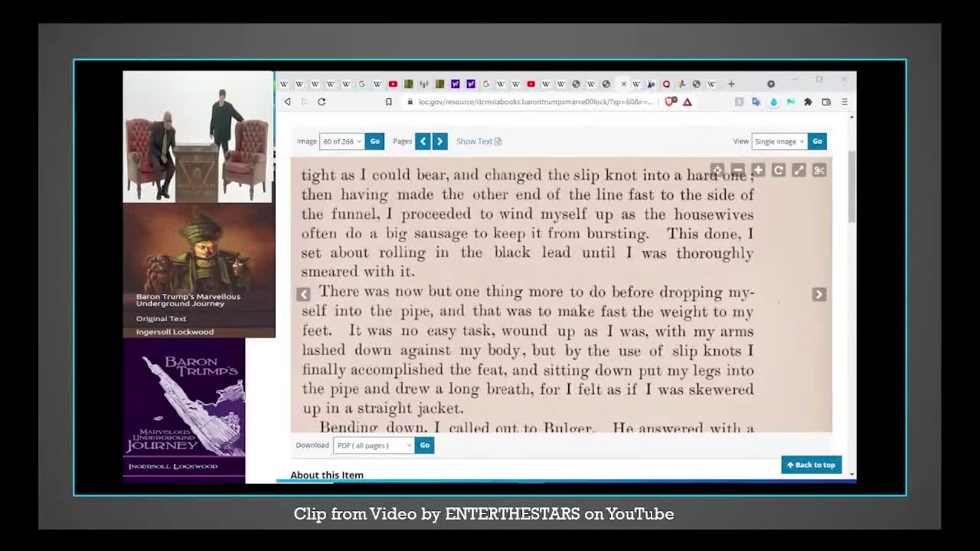Open the extensions puzzle-piece menu
The image size is (980, 551).
[808, 102]
